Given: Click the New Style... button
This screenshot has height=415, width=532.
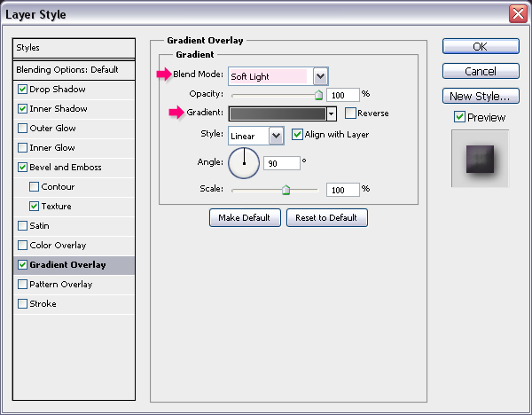Looking at the screenshot, I should (481, 96).
